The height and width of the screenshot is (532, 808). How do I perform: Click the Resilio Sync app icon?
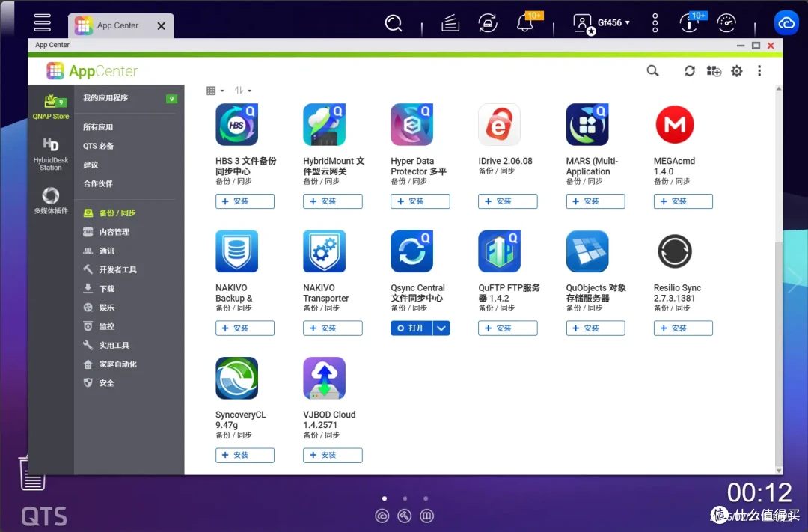tap(675, 251)
